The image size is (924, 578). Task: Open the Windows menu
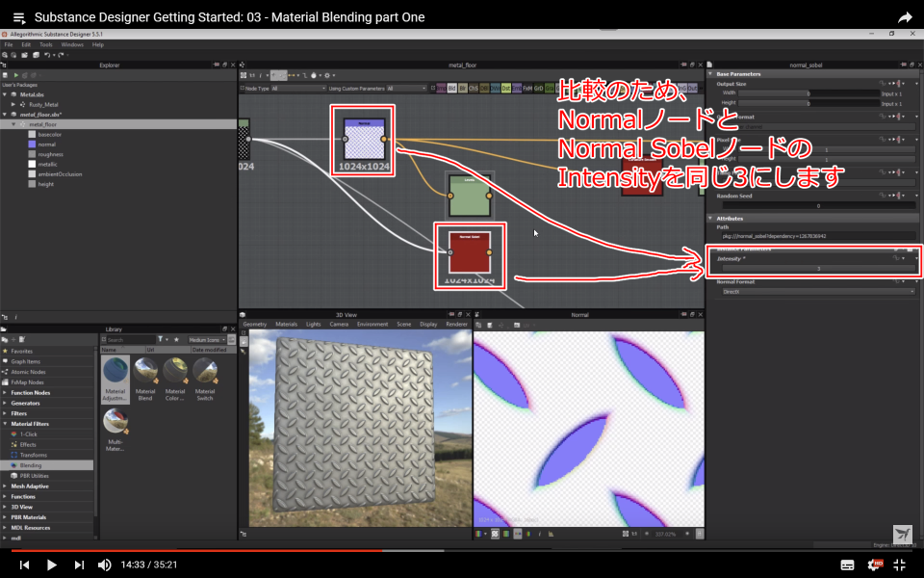coord(72,45)
